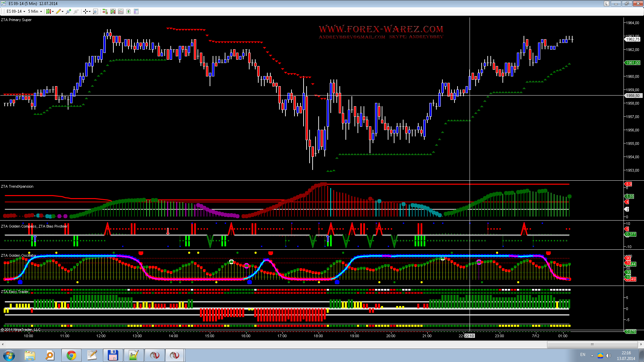Screen dimensions: 644x362
Task: Toggle the crosshair cursor tool
Action: 86,11
